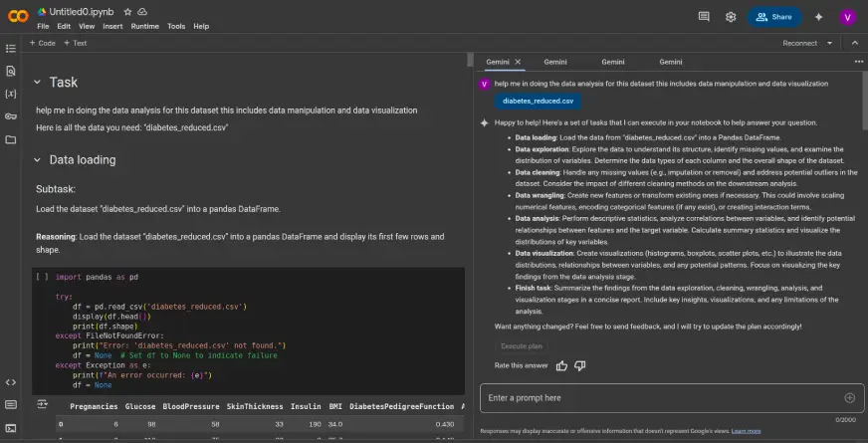Click the Share button
The height and width of the screenshot is (443, 868).
(774, 17)
